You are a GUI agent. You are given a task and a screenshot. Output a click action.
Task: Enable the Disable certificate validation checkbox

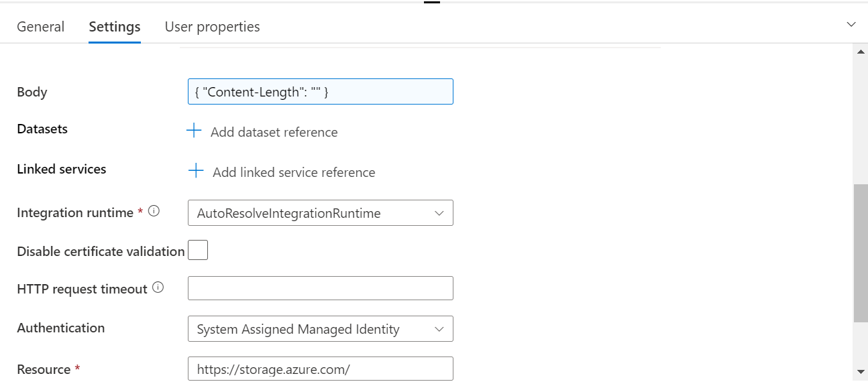(197, 249)
